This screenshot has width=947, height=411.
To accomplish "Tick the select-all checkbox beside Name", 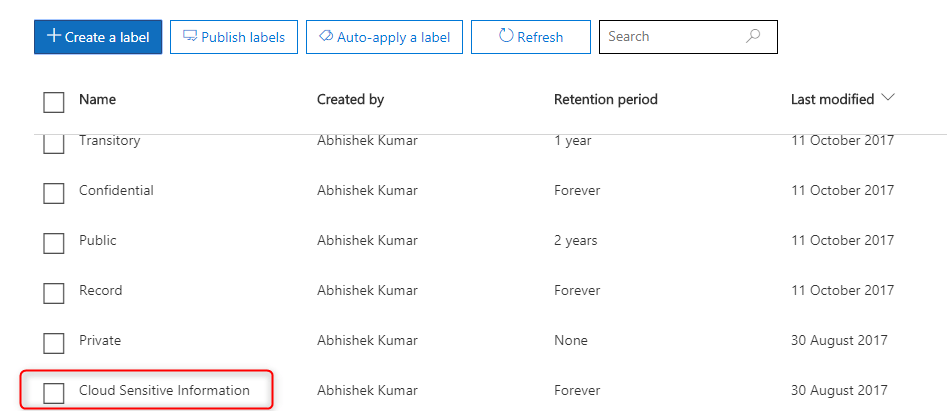I will click(x=54, y=101).
